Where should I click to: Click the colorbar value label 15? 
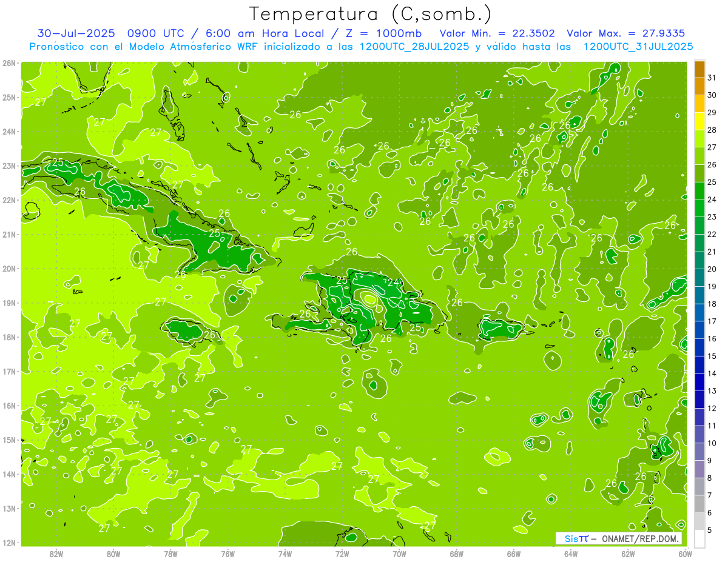pos(712,356)
